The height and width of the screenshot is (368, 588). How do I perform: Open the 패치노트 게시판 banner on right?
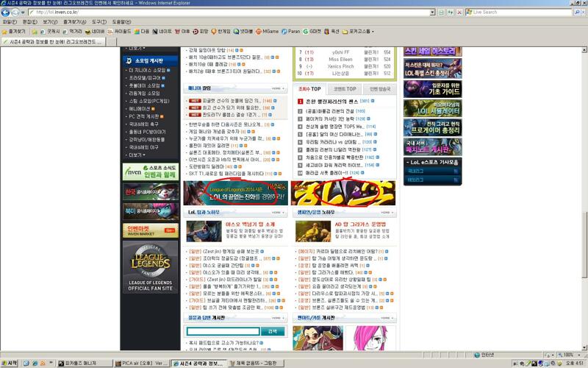tap(432, 146)
